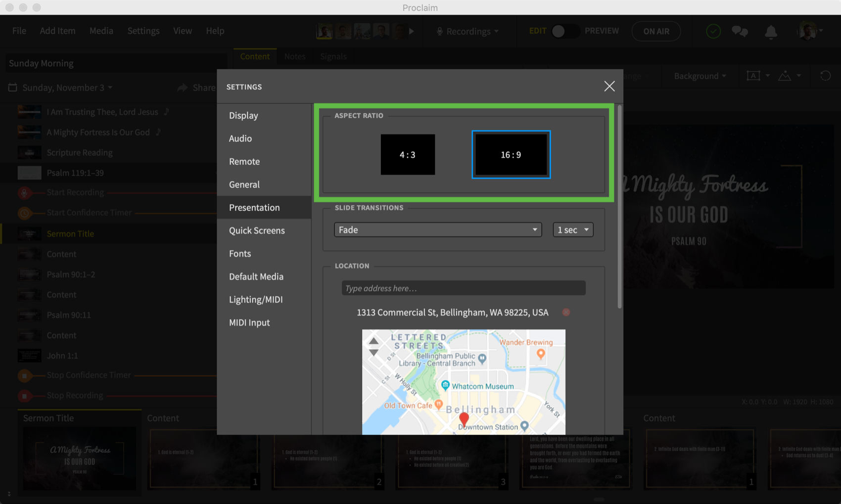Open the File menu
The height and width of the screenshot is (504, 841).
pos(19,31)
